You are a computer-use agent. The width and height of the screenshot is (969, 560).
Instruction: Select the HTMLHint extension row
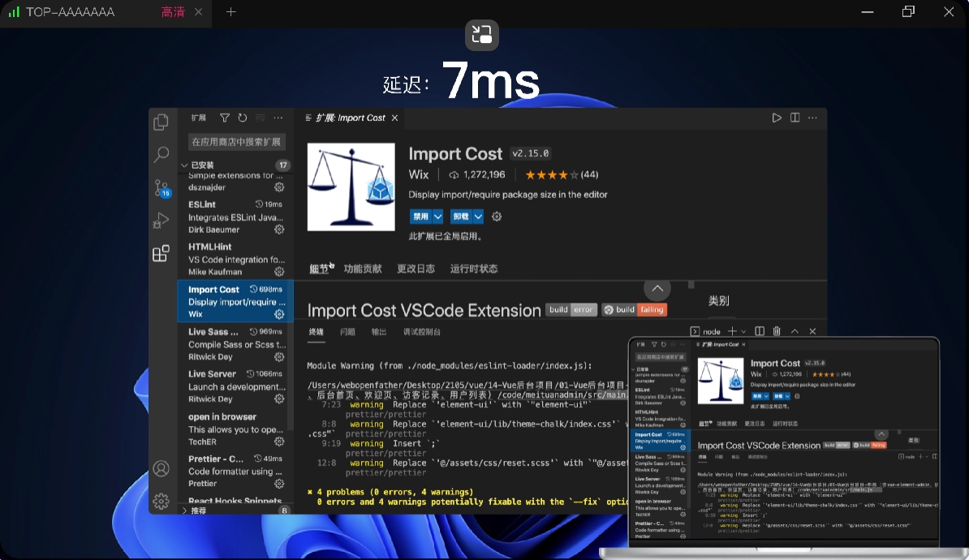(x=235, y=259)
